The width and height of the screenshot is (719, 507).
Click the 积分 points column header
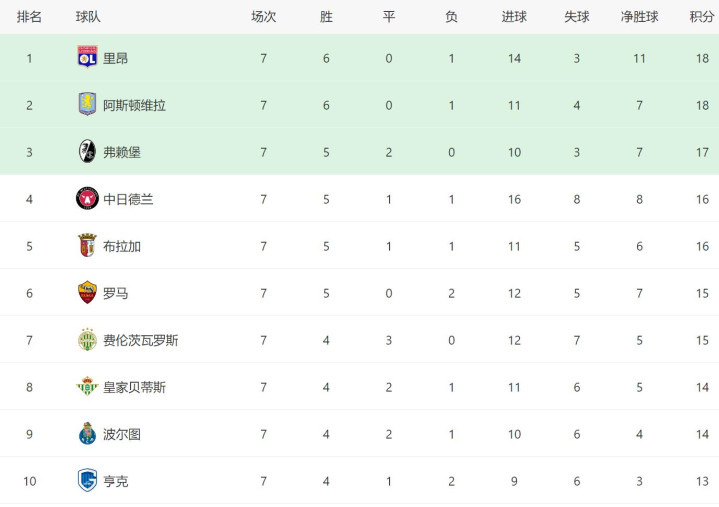pos(701,17)
